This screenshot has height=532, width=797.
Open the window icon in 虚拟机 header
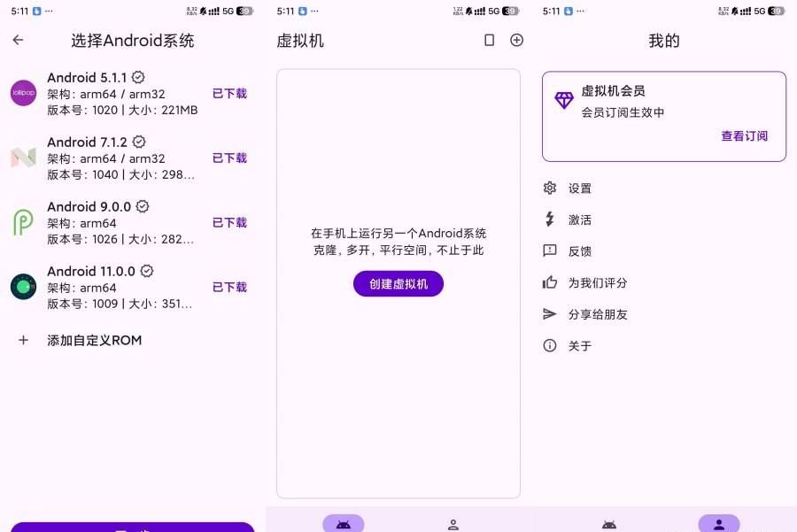pyautogui.click(x=489, y=40)
